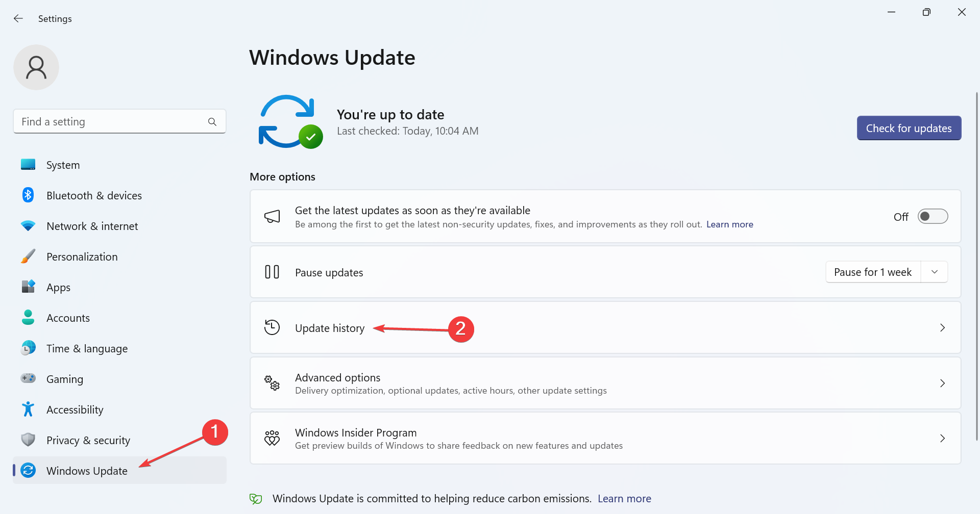Click the Privacy shield icon
The width and height of the screenshot is (980, 514).
[x=28, y=440]
